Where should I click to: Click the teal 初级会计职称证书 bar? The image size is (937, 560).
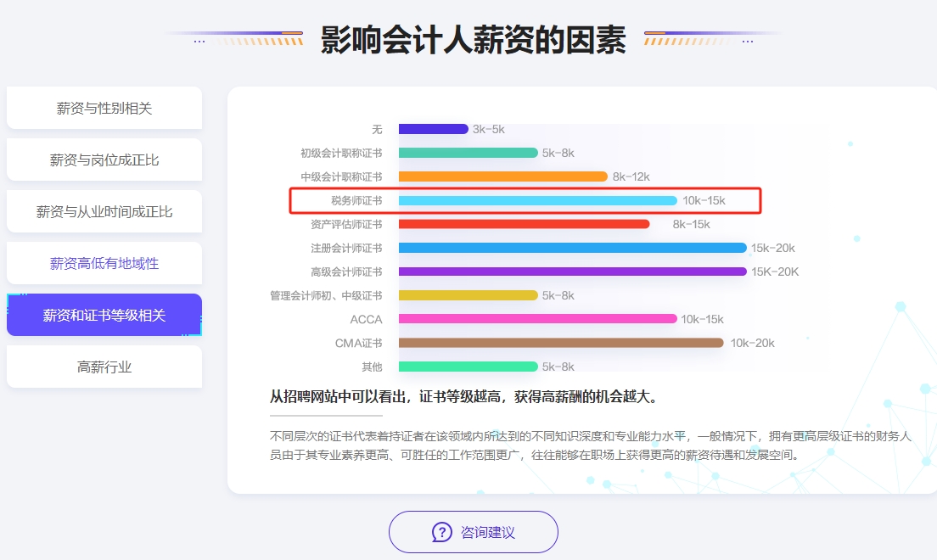click(x=468, y=153)
